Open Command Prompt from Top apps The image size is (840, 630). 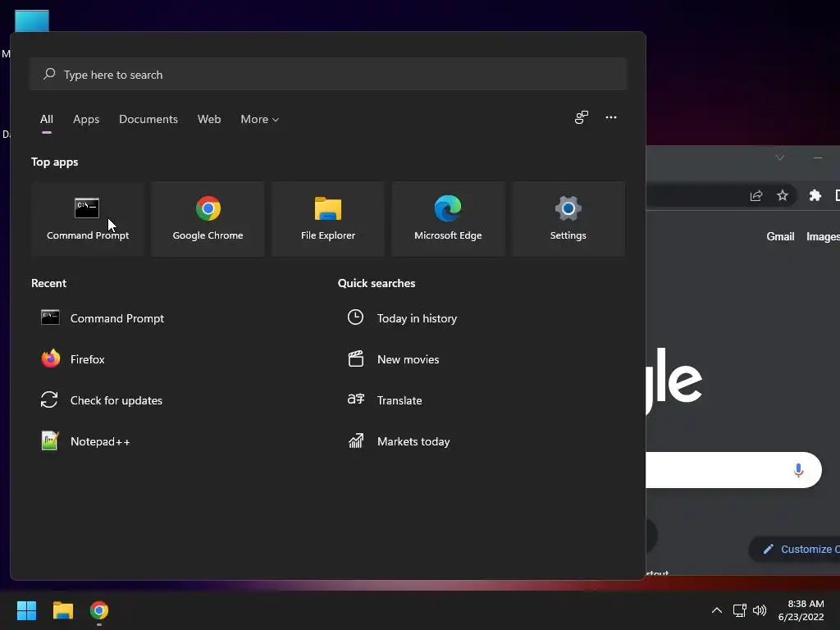tap(88, 218)
